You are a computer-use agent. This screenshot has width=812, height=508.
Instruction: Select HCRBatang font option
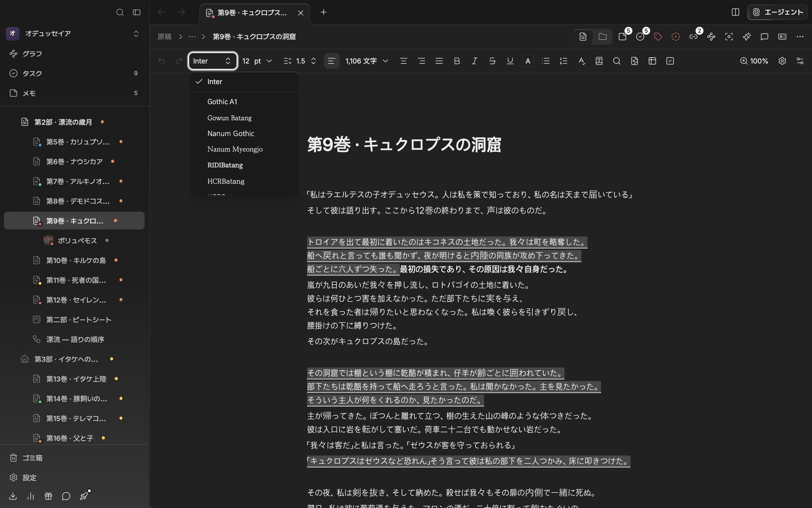click(244, 181)
